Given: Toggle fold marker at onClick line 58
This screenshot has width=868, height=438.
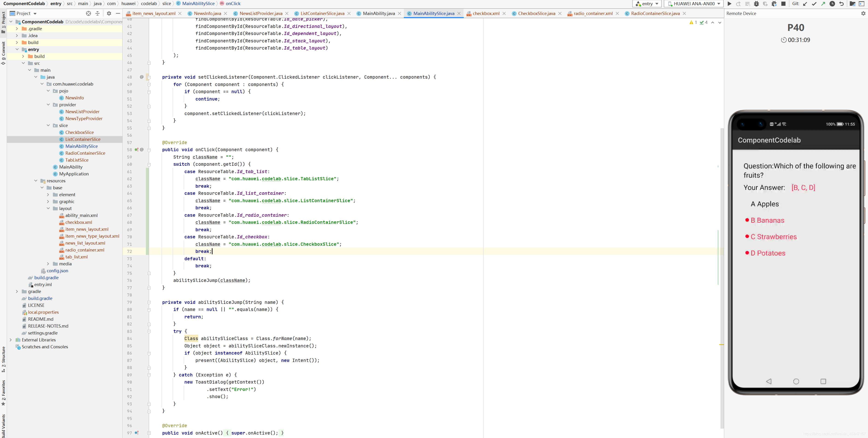Looking at the screenshot, I should point(149,150).
